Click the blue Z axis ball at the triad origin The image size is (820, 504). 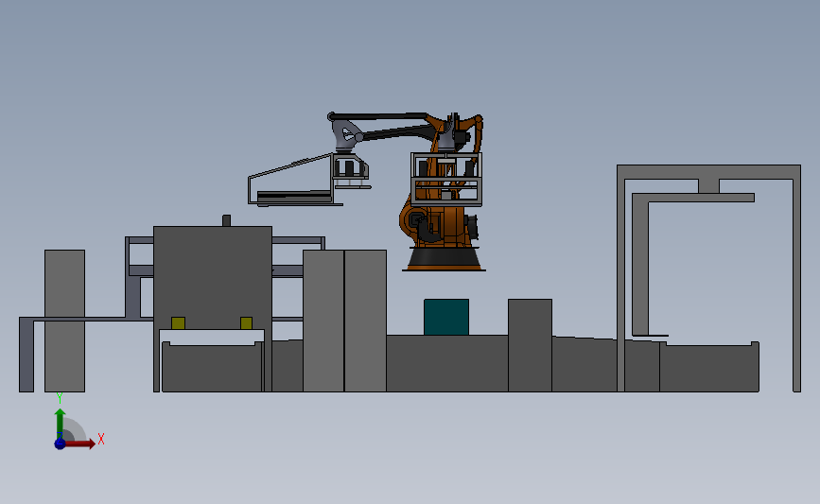click(x=60, y=443)
